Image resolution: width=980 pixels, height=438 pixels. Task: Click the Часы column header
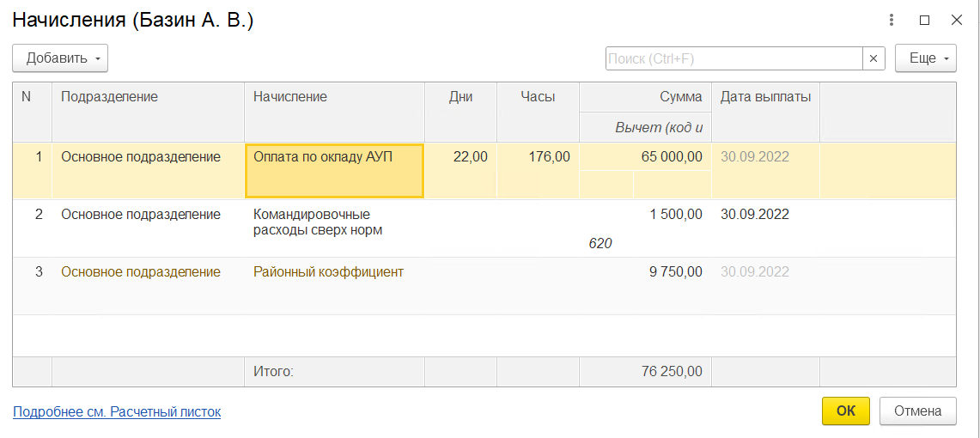[x=538, y=97]
